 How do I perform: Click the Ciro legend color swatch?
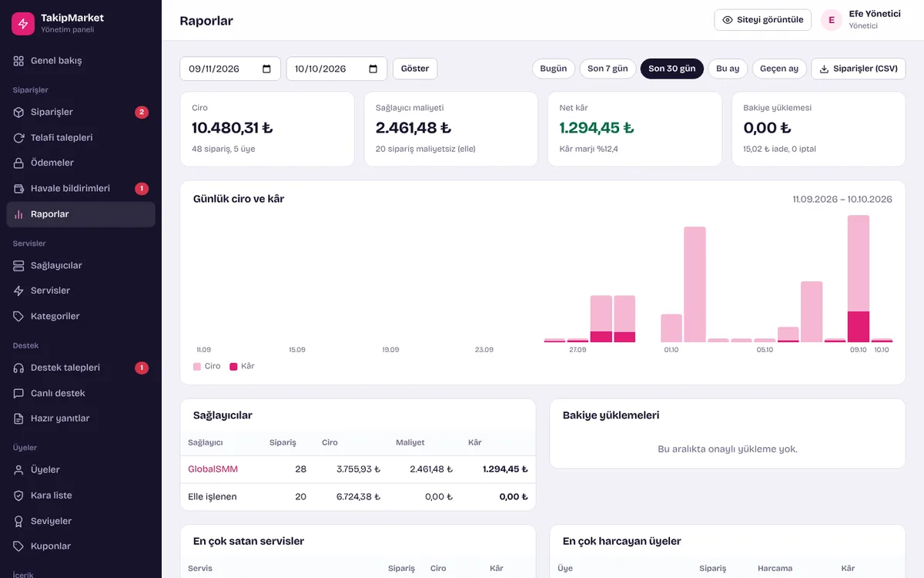(197, 367)
